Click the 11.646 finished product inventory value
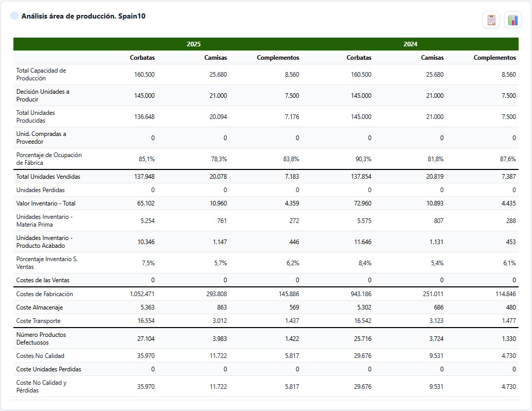The image size is (532, 411). pos(363,242)
